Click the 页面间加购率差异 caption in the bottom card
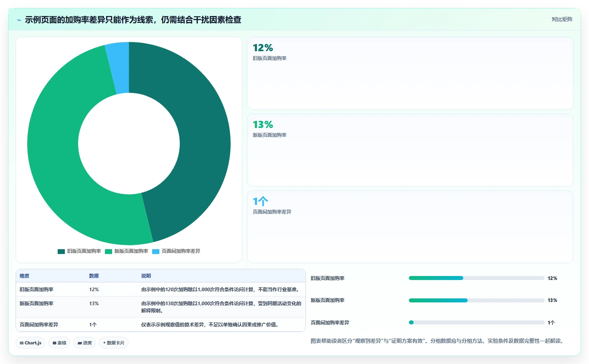589x364 pixels. [272, 212]
